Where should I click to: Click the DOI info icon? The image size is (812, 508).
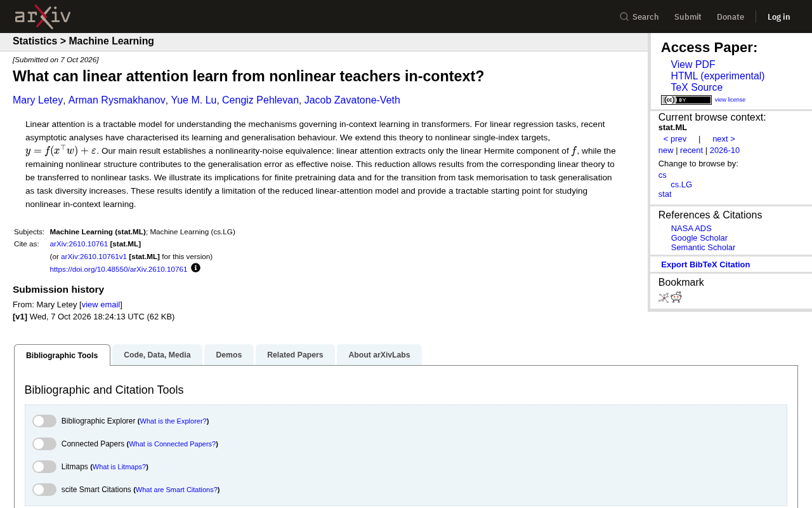(195, 268)
